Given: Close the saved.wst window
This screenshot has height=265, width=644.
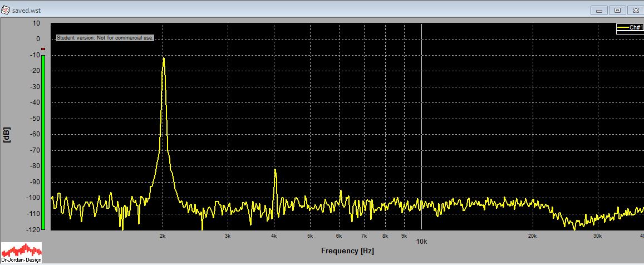Looking at the screenshot, I should click(636, 10).
